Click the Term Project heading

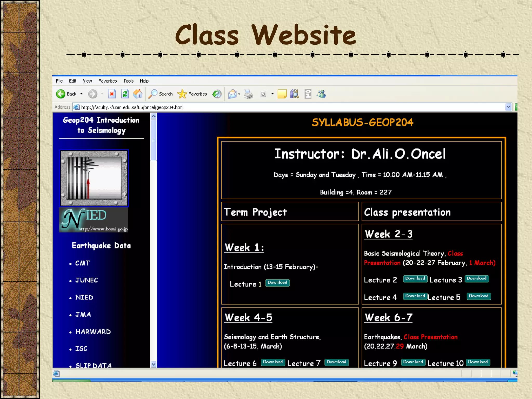(x=255, y=212)
